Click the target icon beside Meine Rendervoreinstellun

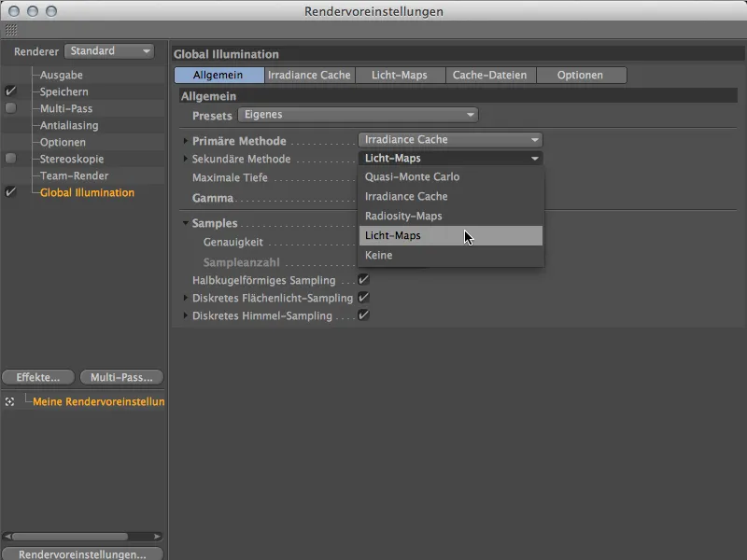(9, 402)
